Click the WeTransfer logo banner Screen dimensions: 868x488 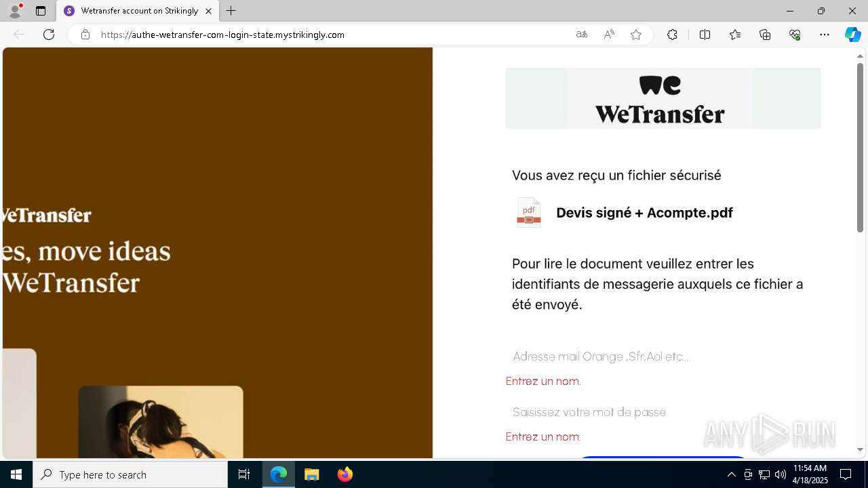(663, 98)
